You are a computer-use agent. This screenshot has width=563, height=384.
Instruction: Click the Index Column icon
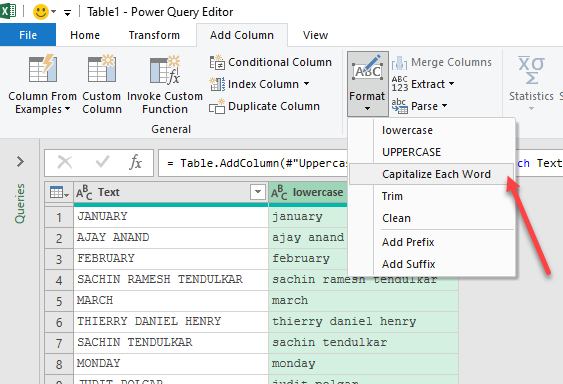(x=217, y=84)
